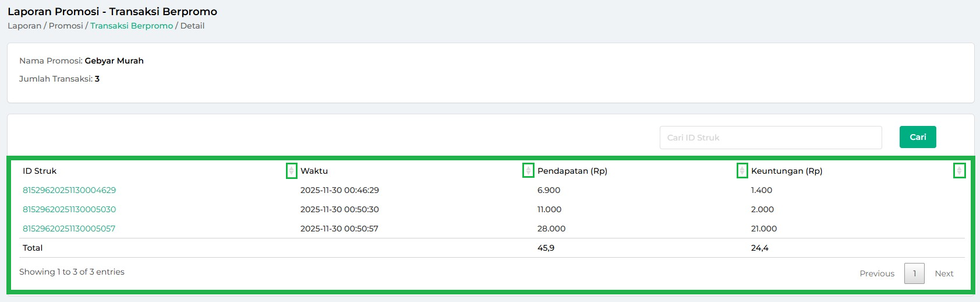Go to Transaksi Berpromo breadcrumb link
980x302 pixels.
click(132, 26)
